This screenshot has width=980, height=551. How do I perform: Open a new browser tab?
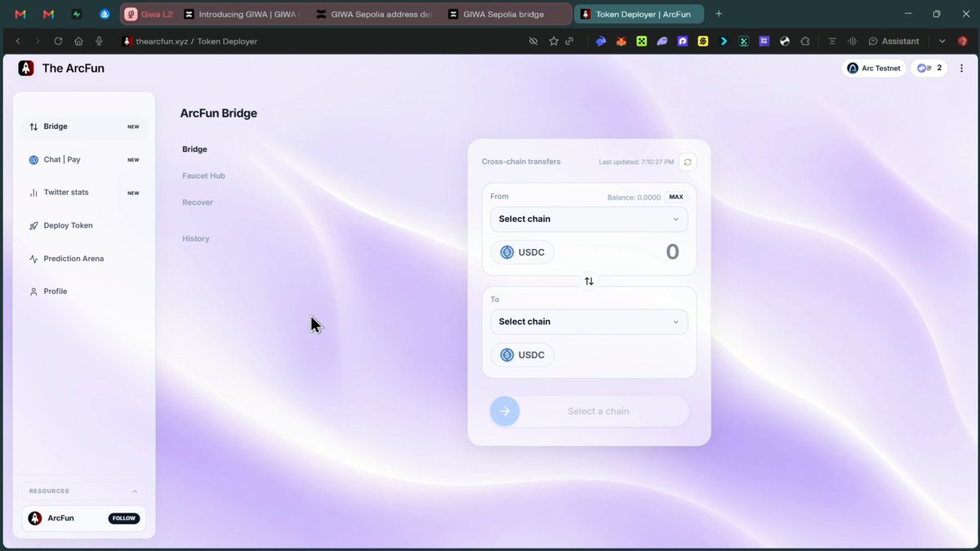[x=719, y=14]
